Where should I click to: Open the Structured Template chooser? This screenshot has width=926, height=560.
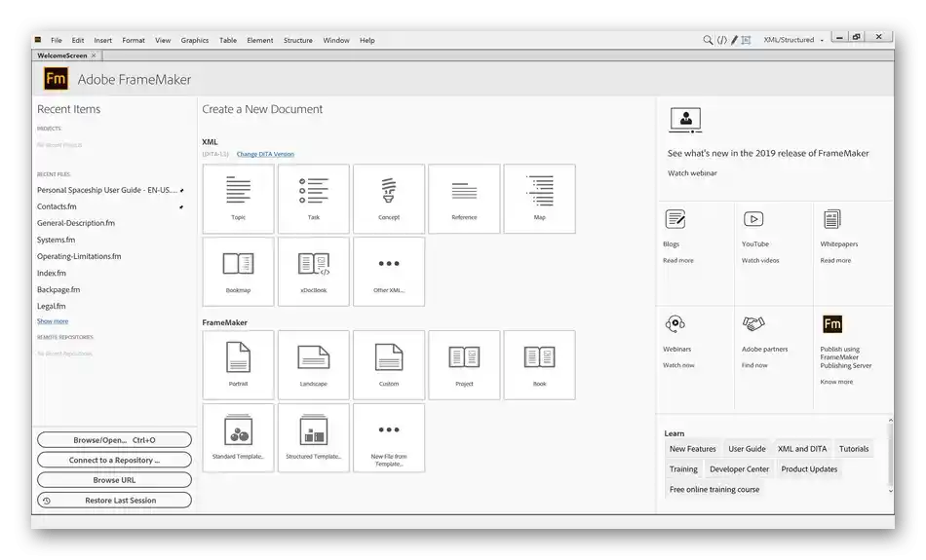pos(314,438)
